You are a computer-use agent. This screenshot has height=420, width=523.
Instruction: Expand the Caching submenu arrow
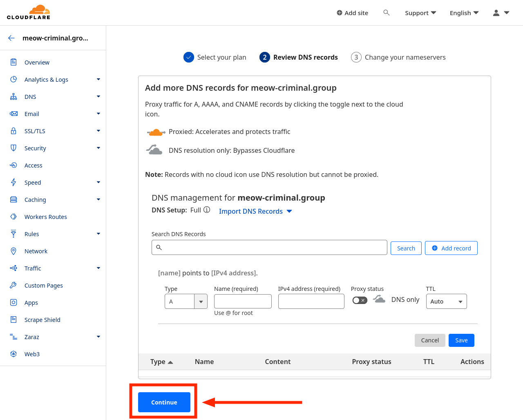pos(98,199)
